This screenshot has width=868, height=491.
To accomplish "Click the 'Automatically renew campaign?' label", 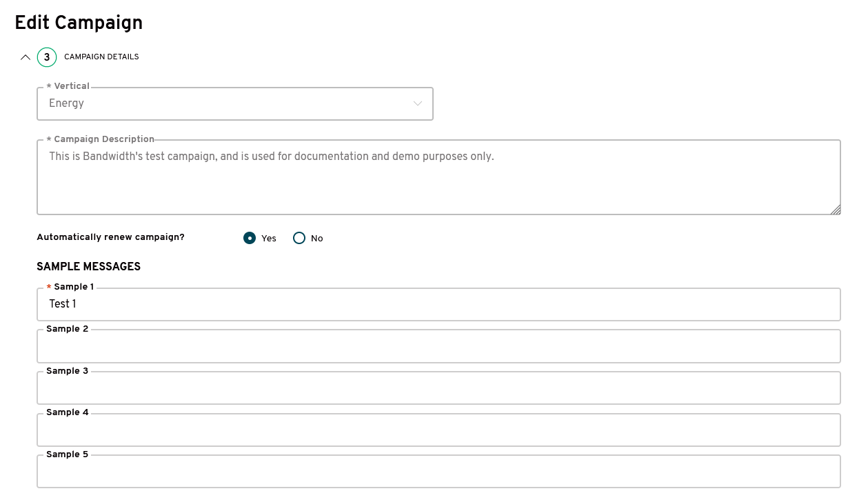I will tap(110, 237).
